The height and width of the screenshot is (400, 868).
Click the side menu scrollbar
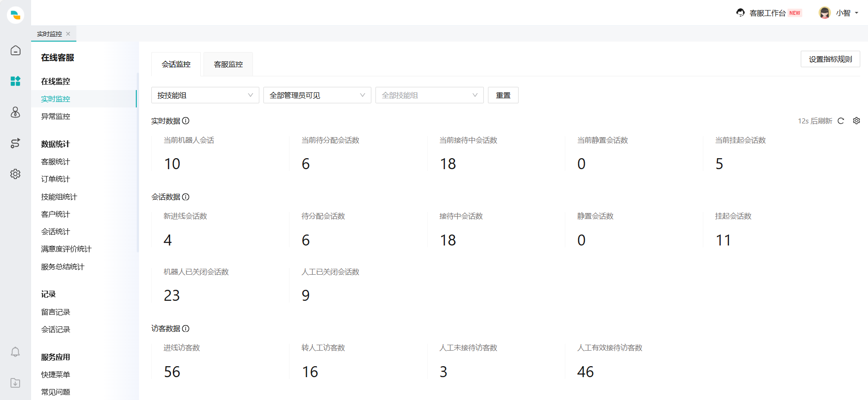pyautogui.click(x=138, y=162)
